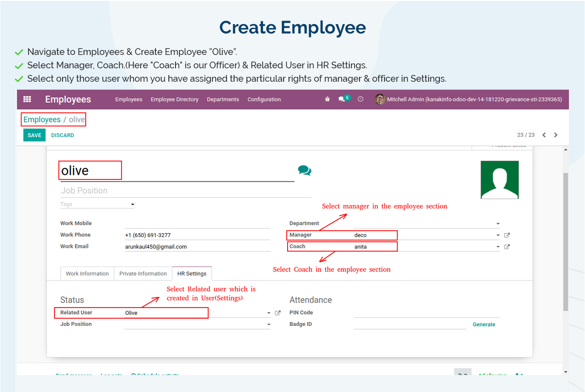Open external link icon for Manager

(507, 235)
